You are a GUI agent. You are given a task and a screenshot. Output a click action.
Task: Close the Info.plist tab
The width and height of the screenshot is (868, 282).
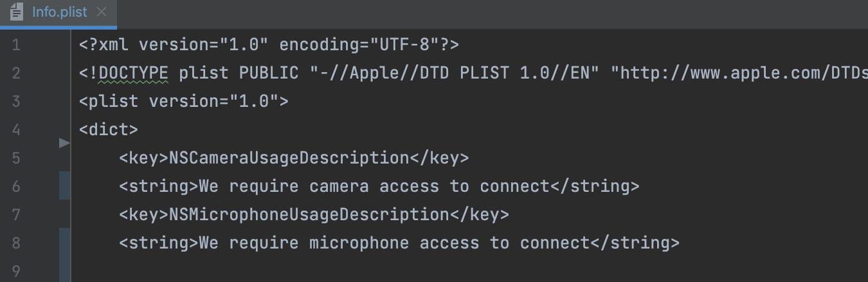pyautogui.click(x=101, y=12)
